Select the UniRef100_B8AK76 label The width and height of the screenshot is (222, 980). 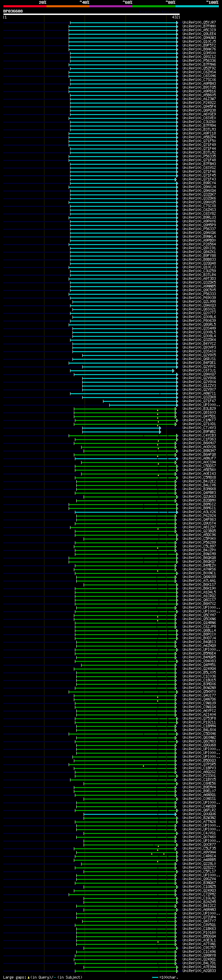point(199,49)
